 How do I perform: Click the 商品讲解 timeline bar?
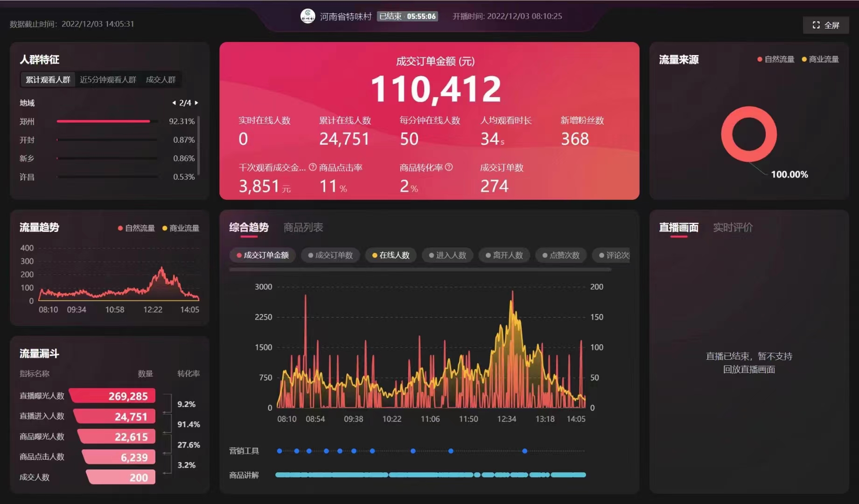tap(430, 475)
